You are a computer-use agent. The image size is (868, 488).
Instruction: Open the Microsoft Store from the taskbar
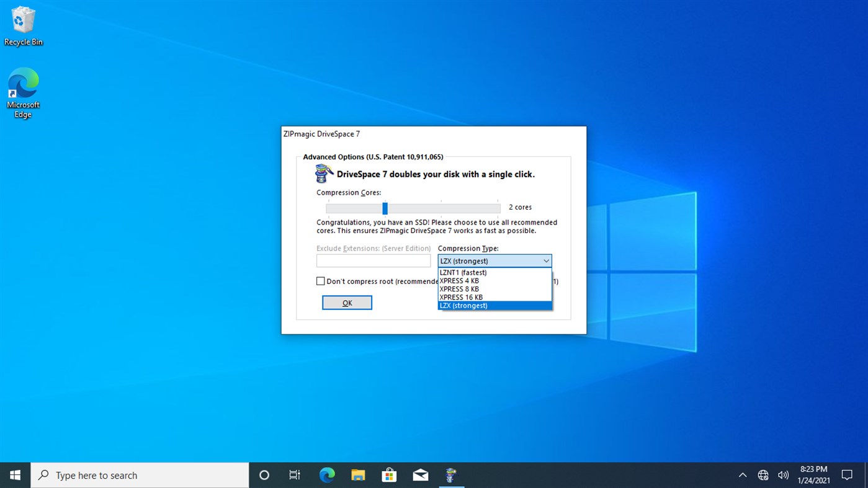[389, 475]
